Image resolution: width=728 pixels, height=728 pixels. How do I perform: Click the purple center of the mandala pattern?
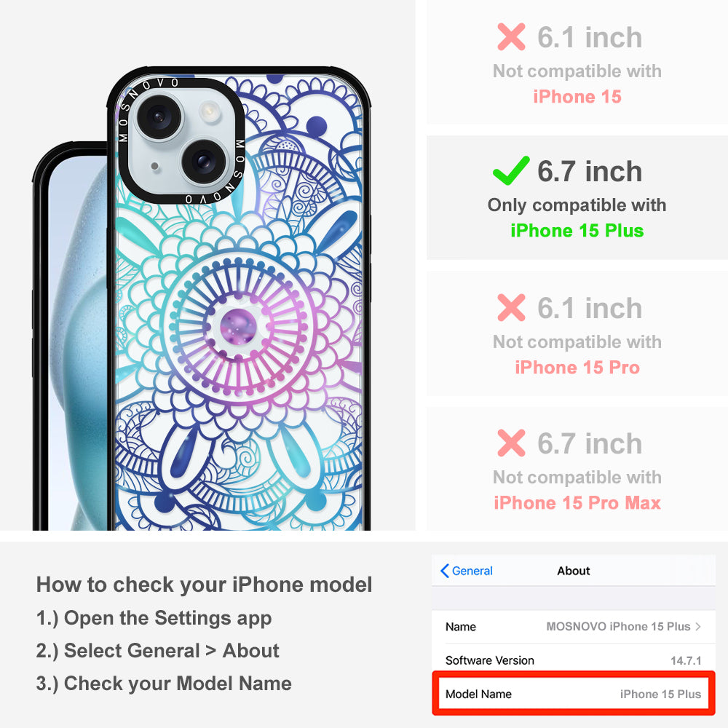coord(238,326)
